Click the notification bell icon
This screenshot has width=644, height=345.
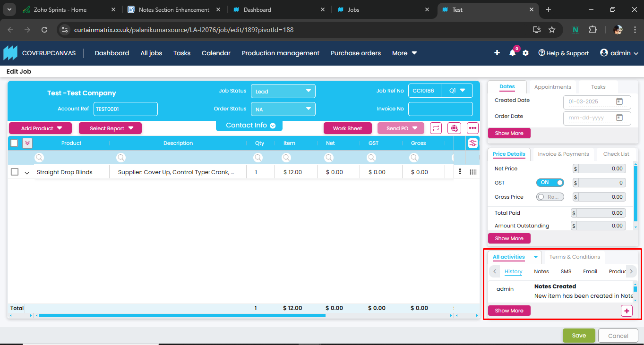tap(512, 53)
